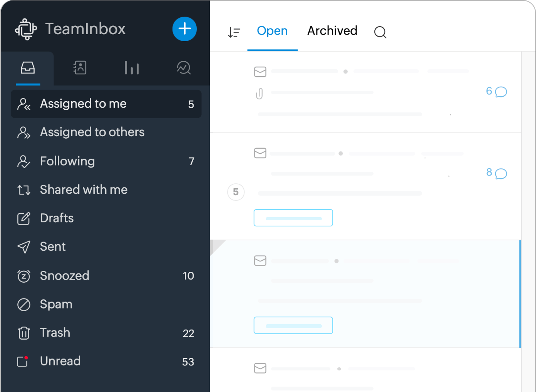Click the tag label on second email
The width and height of the screenshot is (536, 392).
293,218
